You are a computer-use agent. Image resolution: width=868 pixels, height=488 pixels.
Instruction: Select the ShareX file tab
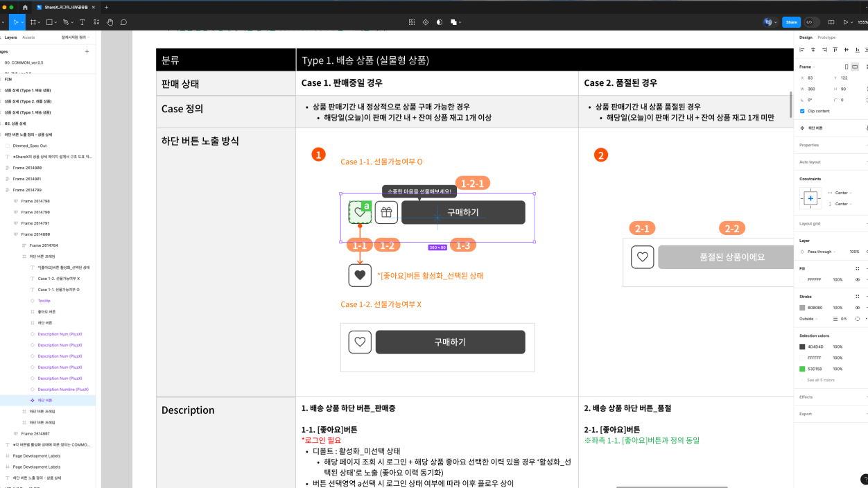click(x=67, y=7)
